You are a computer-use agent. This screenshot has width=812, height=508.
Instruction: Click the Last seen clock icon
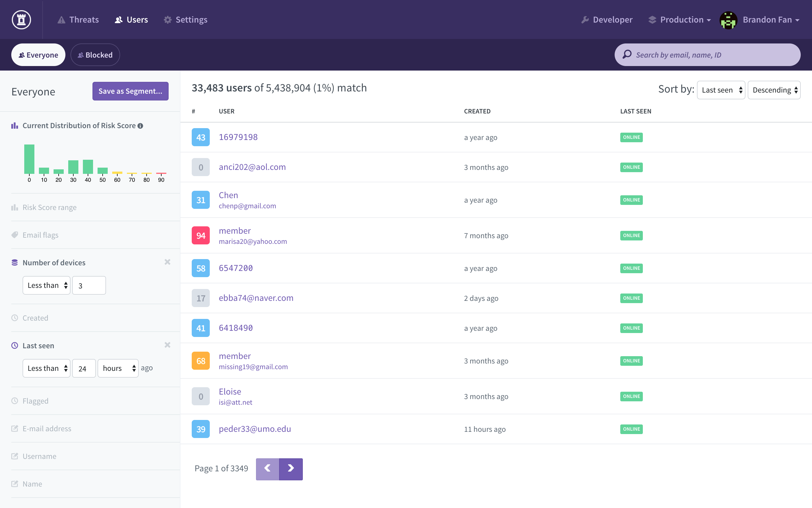pyautogui.click(x=14, y=345)
